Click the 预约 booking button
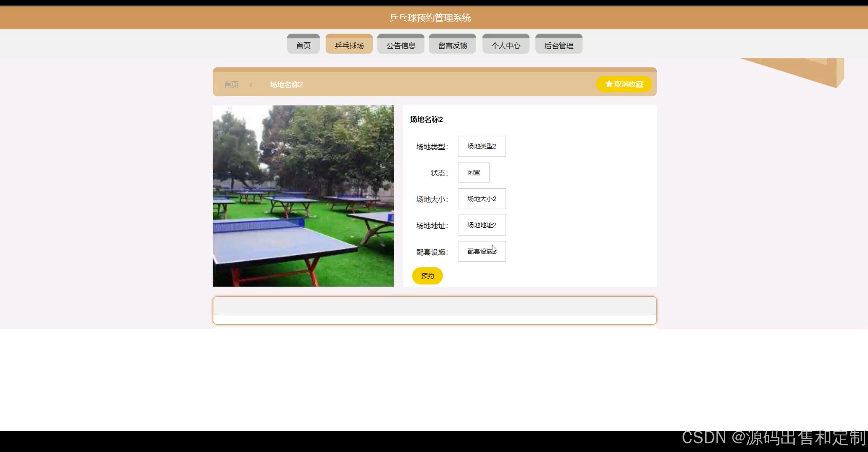The image size is (868, 452). 427,276
